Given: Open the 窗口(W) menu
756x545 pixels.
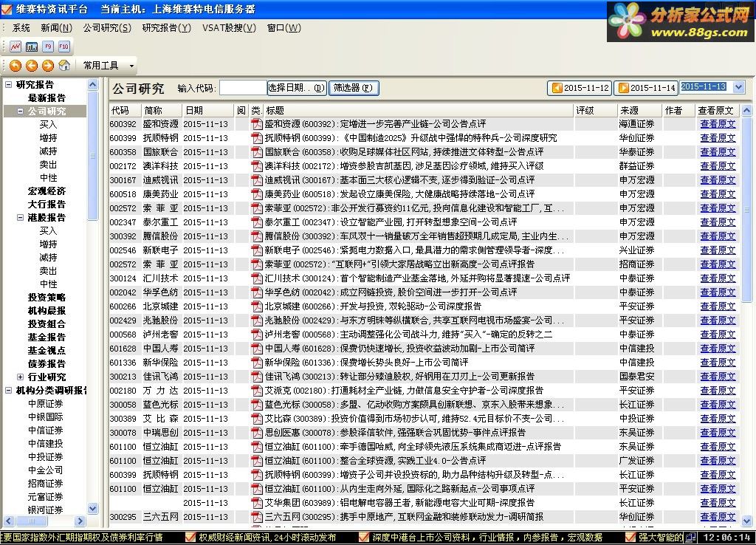Looking at the screenshot, I should click(284, 28).
